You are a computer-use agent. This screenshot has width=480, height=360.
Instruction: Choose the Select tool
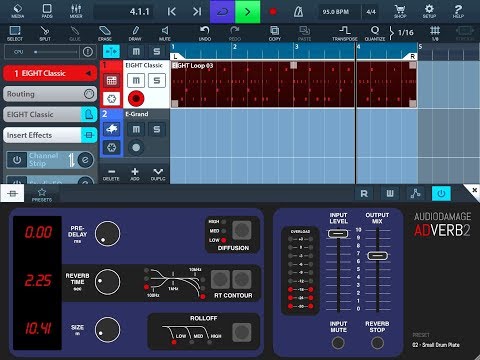tap(15, 33)
